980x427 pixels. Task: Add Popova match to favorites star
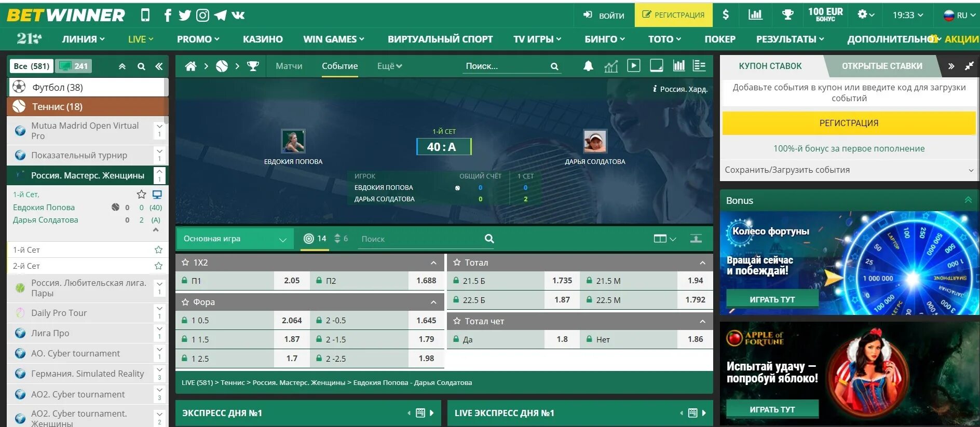(141, 195)
